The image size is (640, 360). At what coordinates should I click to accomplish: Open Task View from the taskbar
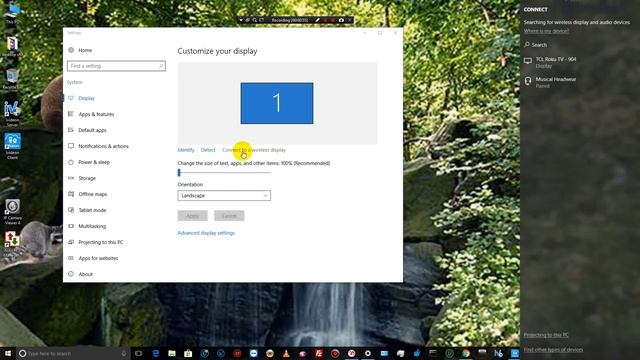click(139, 353)
